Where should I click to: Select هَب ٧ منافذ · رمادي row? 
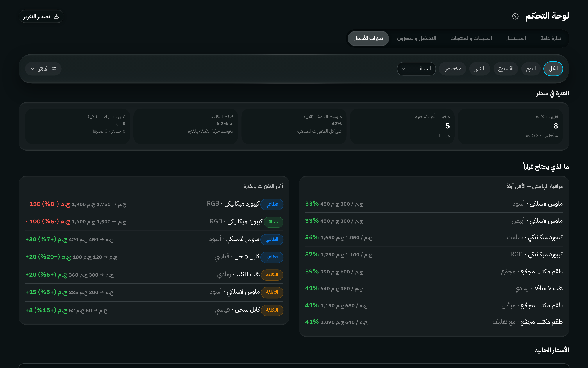point(434,288)
